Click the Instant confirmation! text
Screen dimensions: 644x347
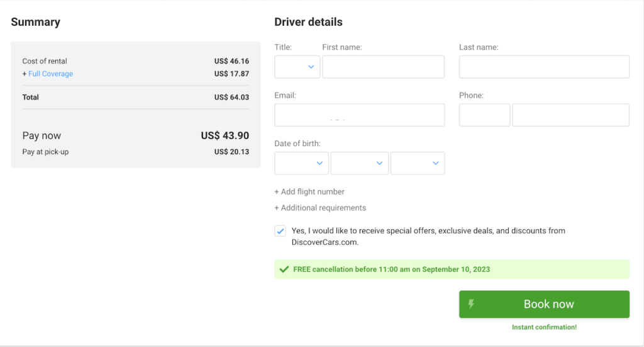544,327
